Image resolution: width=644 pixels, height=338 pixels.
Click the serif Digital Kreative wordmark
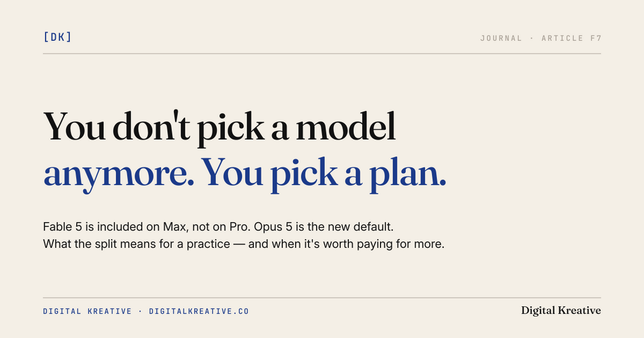click(561, 311)
